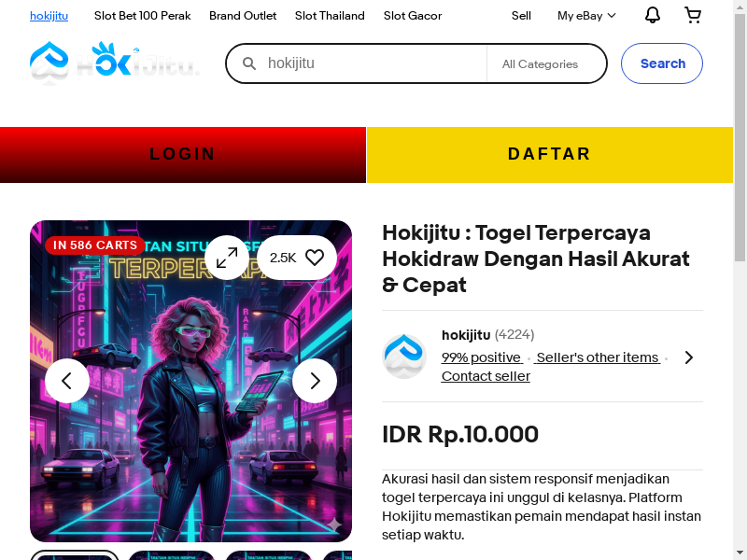Click the yellow DAFTAR button
Image resolution: width=747 pixels, height=560 pixels.
tap(550, 155)
